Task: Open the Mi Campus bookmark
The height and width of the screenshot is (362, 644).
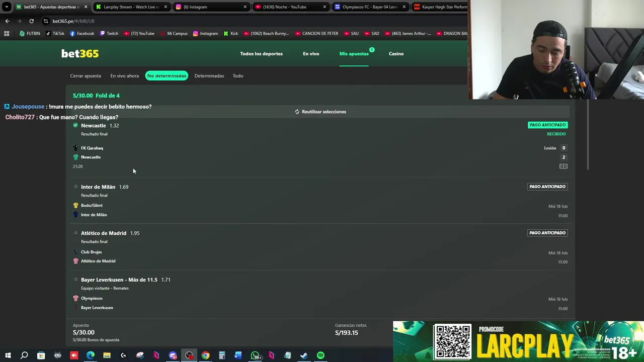Action: [174, 34]
